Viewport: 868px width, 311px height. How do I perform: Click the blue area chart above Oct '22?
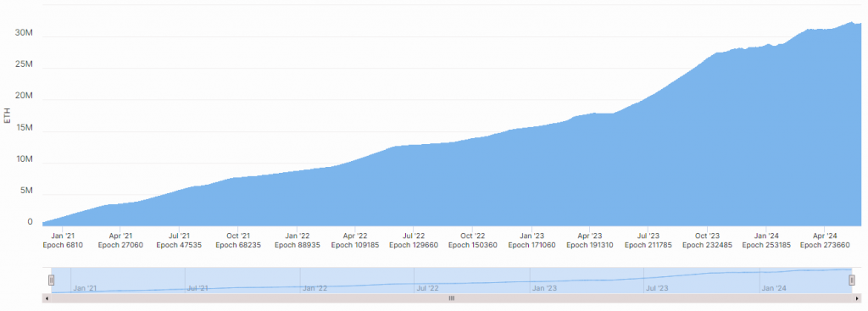point(472,182)
